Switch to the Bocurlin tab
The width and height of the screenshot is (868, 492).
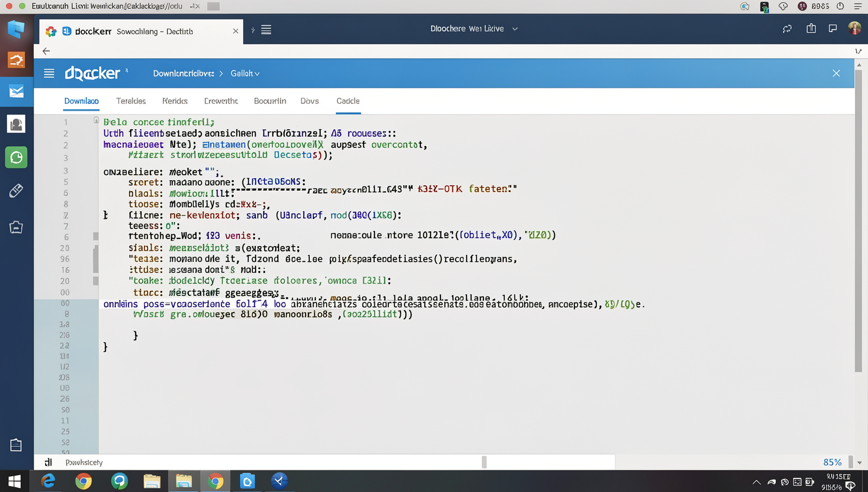[x=270, y=101]
